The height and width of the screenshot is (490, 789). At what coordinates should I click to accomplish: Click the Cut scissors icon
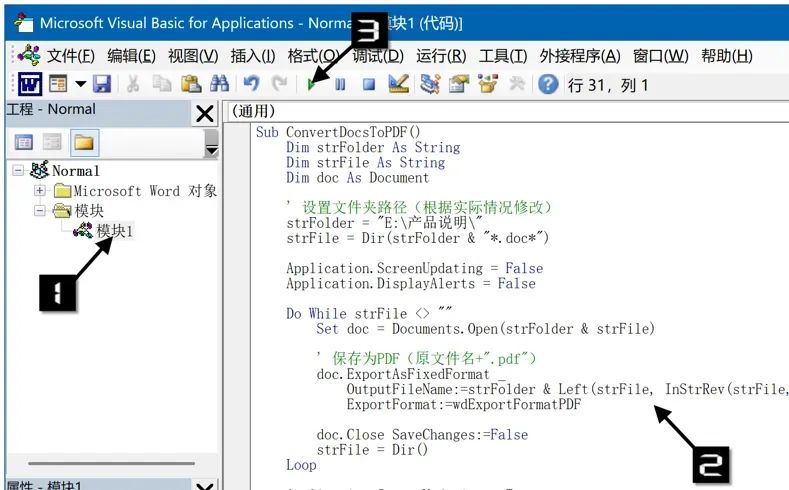click(133, 84)
